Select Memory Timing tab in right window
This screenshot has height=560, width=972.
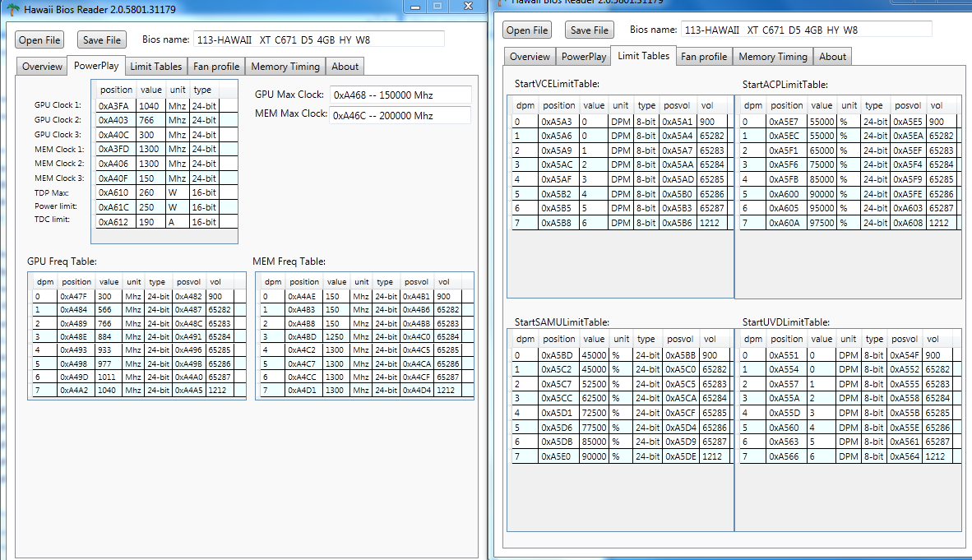(x=773, y=57)
